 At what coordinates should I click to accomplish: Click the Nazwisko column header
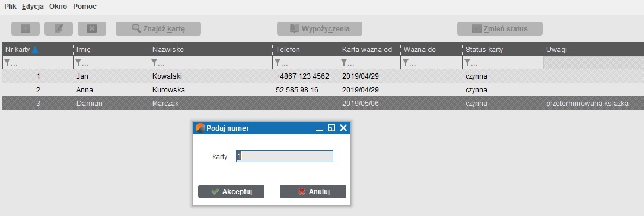(x=211, y=50)
